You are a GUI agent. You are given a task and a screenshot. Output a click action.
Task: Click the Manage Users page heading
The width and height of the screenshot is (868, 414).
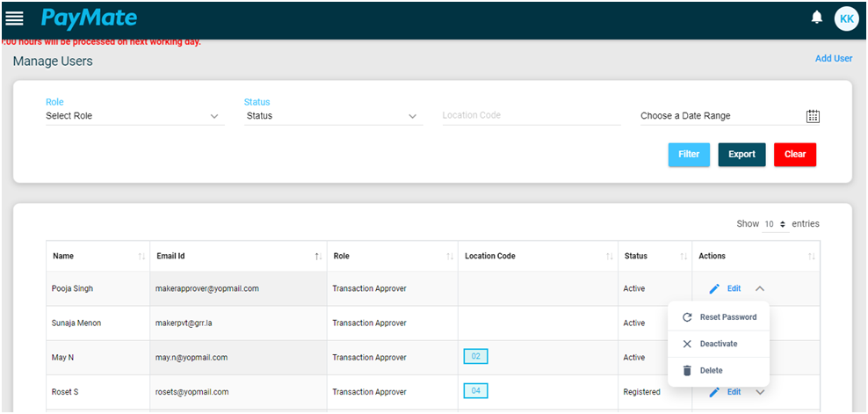(x=53, y=62)
